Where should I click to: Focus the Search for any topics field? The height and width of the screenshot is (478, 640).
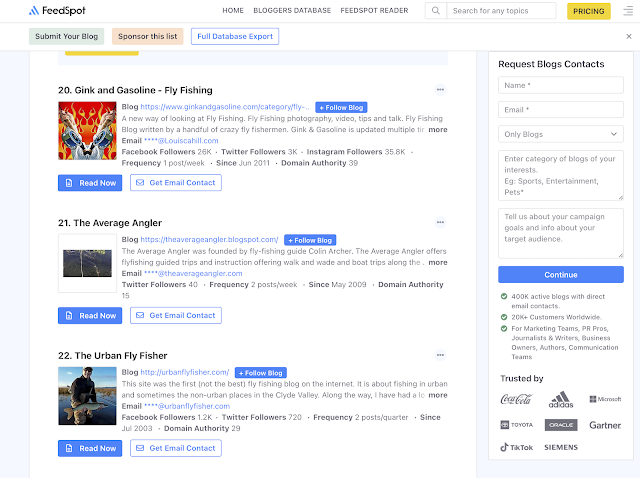click(x=501, y=11)
